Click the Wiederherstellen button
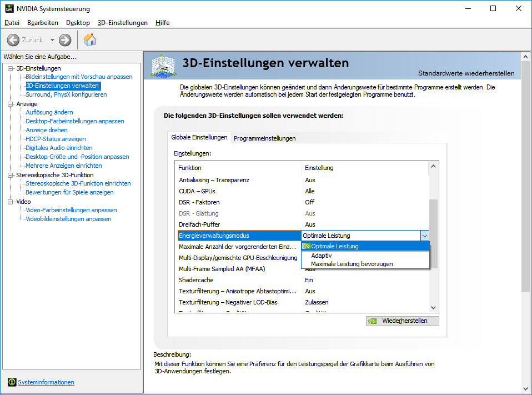532x395 pixels. pos(403,321)
